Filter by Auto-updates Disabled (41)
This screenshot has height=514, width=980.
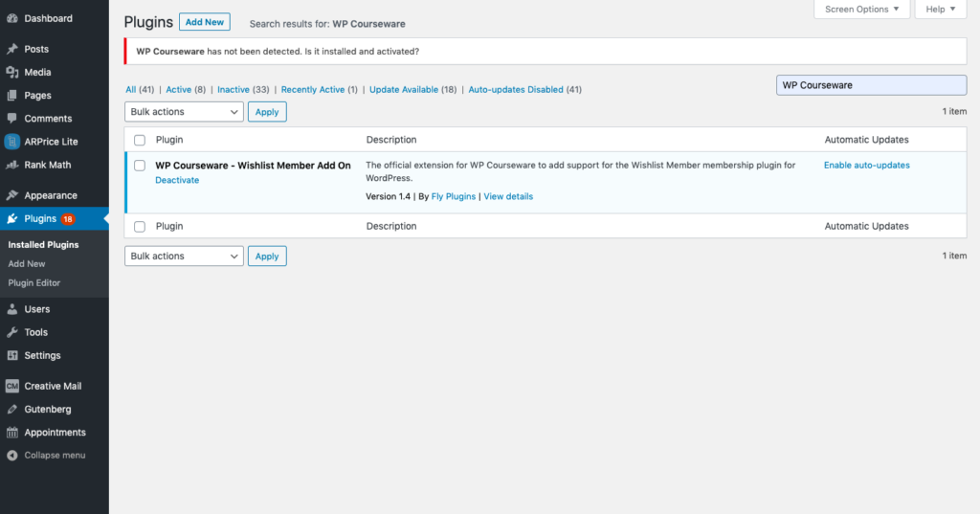[x=525, y=89]
